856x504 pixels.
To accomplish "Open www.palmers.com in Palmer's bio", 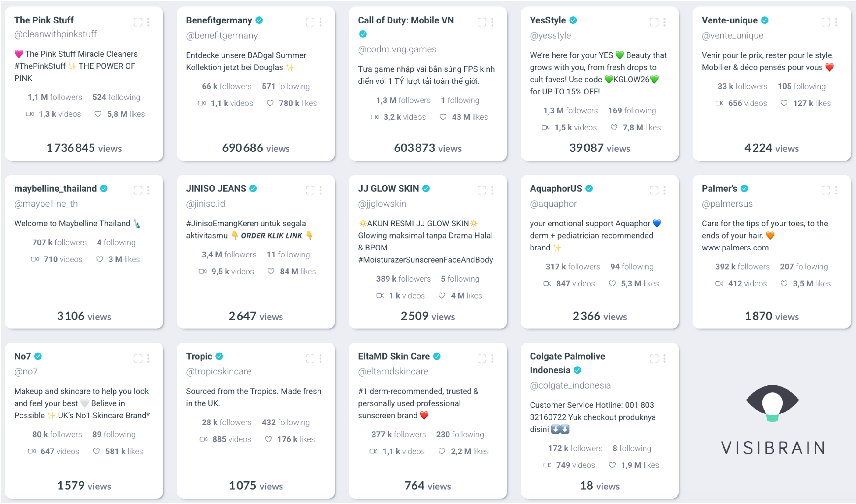I will (x=735, y=248).
